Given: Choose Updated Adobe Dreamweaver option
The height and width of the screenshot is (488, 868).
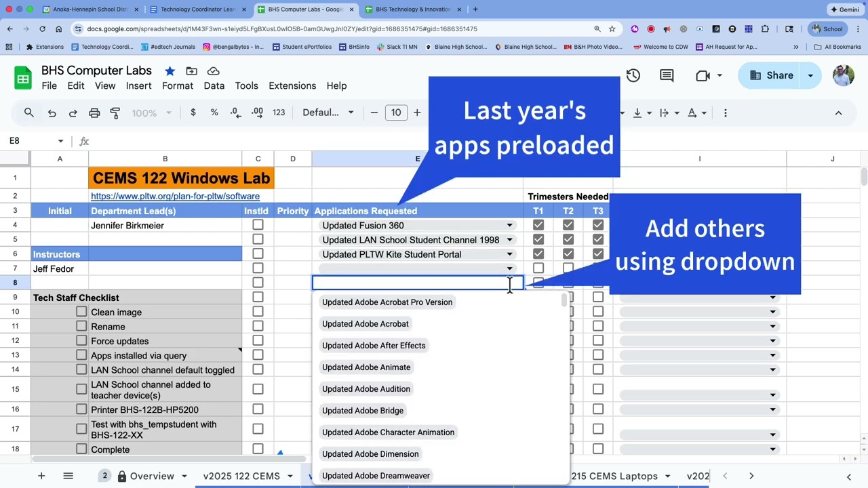Looking at the screenshot, I should point(376,476).
